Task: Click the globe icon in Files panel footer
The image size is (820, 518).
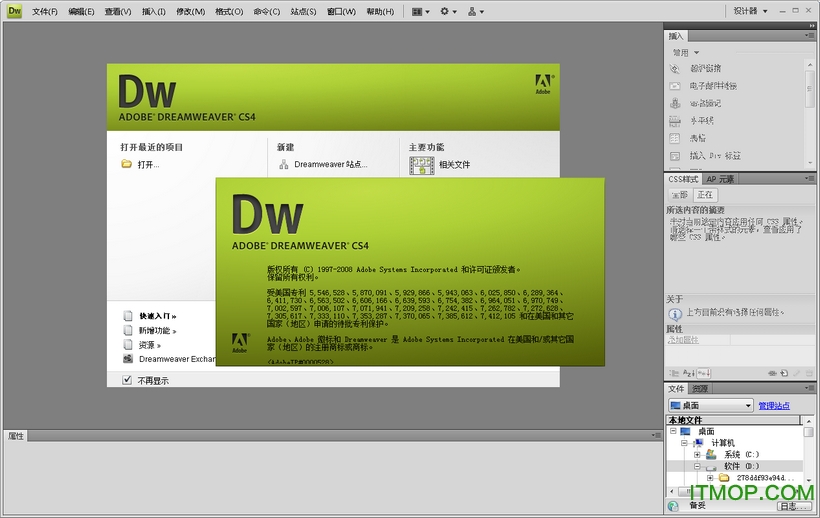Action: click(x=673, y=506)
